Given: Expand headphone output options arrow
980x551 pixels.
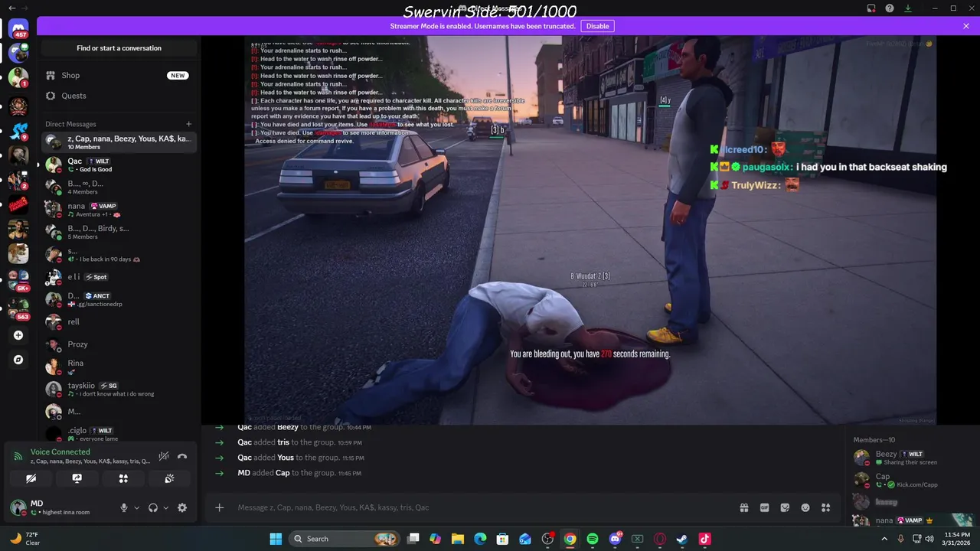Looking at the screenshot, I should [x=165, y=507].
